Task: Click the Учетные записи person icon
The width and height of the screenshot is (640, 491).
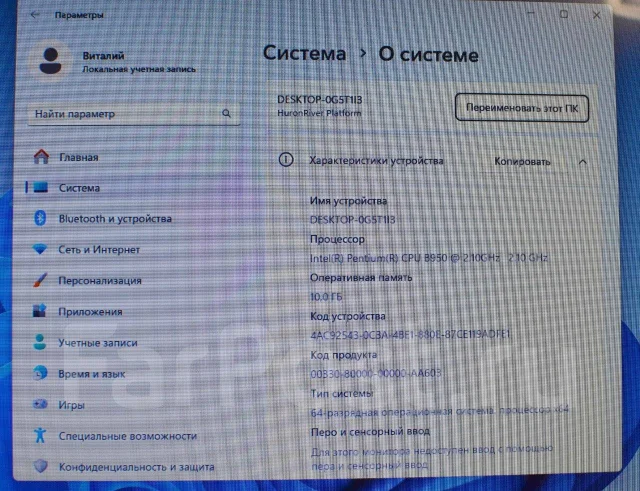Action: click(40, 342)
